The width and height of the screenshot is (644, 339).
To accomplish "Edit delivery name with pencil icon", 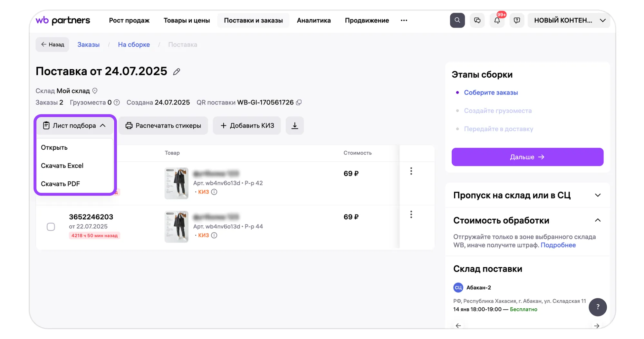I will click(177, 72).
